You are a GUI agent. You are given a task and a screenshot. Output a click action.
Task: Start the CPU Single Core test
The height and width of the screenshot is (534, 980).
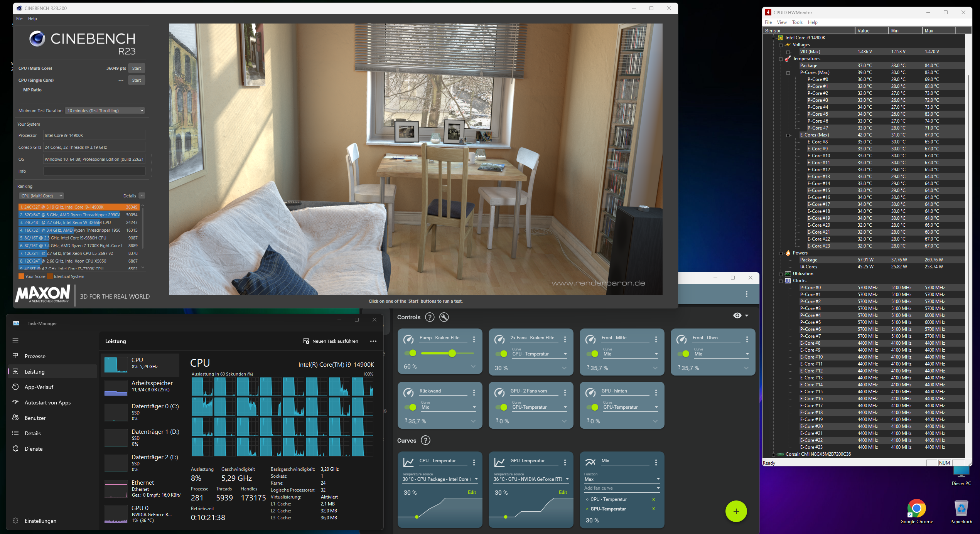pos(137,80)
